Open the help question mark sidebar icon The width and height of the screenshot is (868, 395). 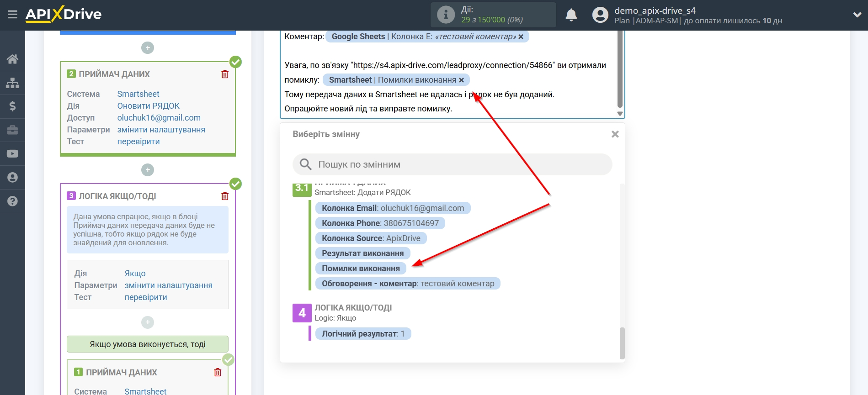pyautogui.click(x=12, y=201)
